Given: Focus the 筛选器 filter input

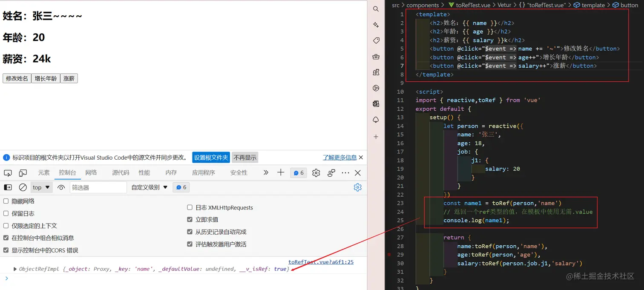Looking at the screenshot, I should [x=98, y=187].
